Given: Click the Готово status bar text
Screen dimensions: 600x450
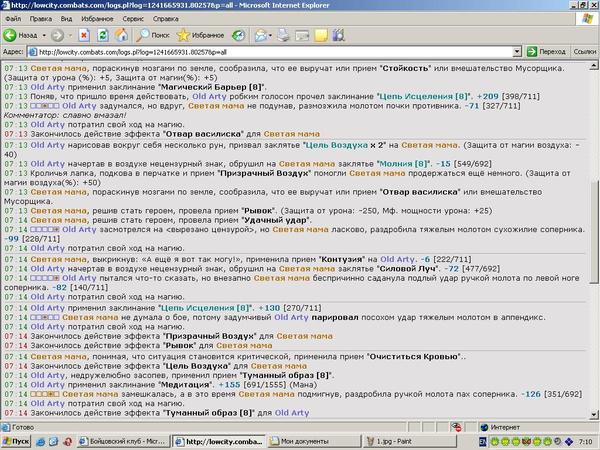Looking at the screenshot, I should (x=23, y=427).
